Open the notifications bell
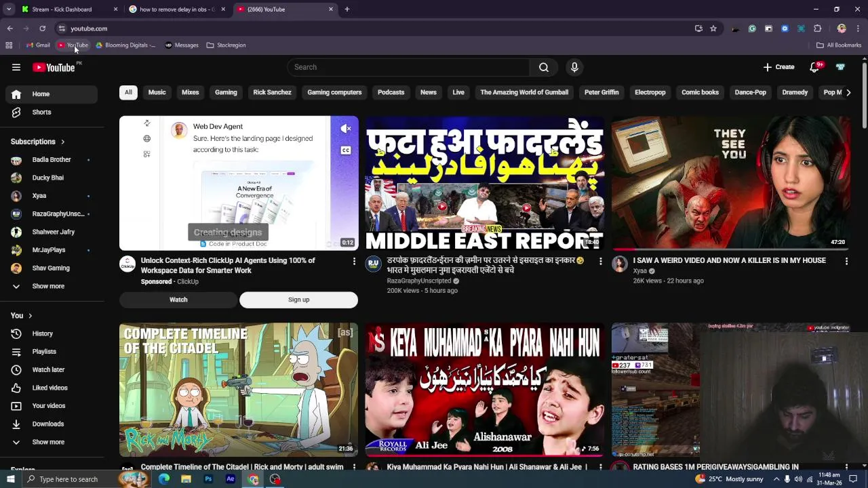 point(814,67)
